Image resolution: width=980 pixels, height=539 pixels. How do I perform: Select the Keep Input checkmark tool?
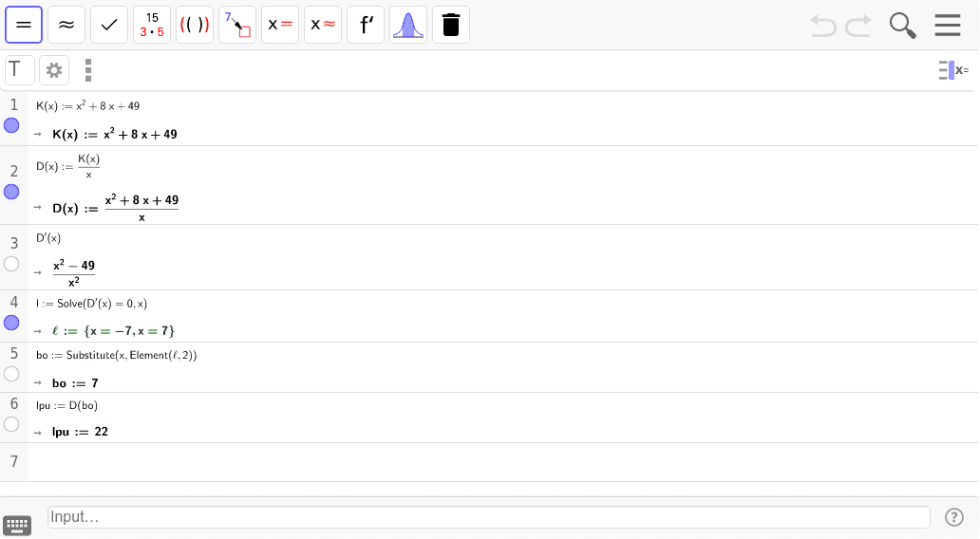click(109, 25)
